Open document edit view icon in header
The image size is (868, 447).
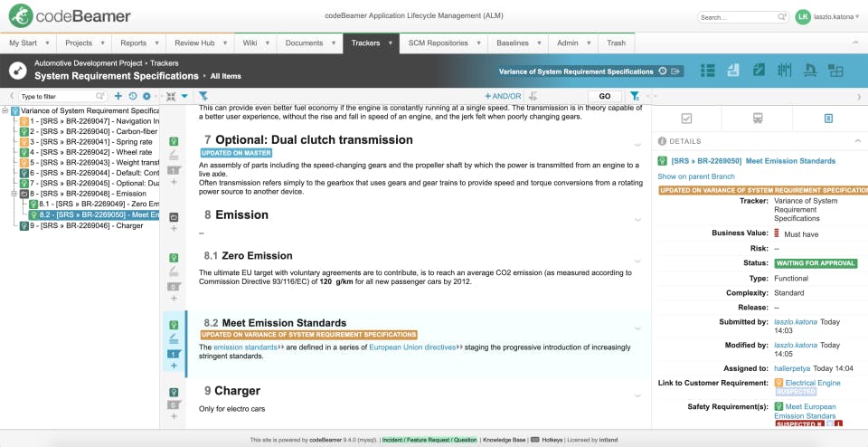pos(759,71)
